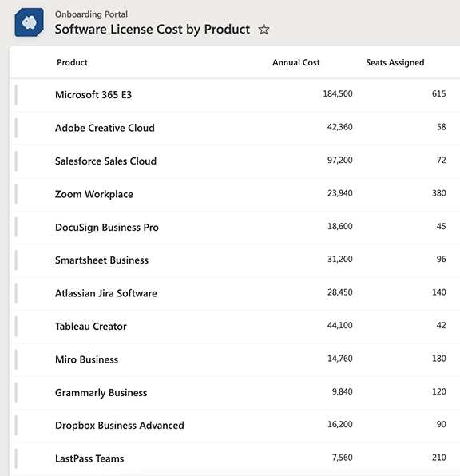Click the LastPass Teams row selector bar
This screenshot has height=476, width=460.
16,458
